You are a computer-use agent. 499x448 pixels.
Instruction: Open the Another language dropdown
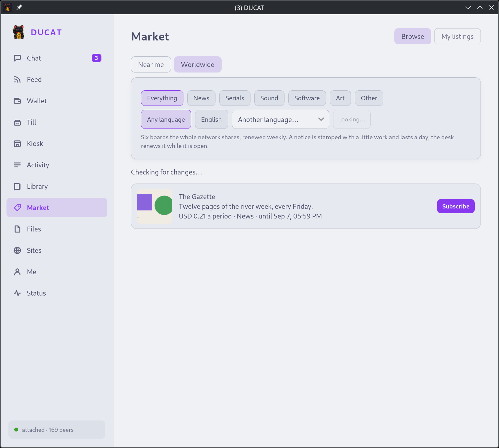coord(281,119)
